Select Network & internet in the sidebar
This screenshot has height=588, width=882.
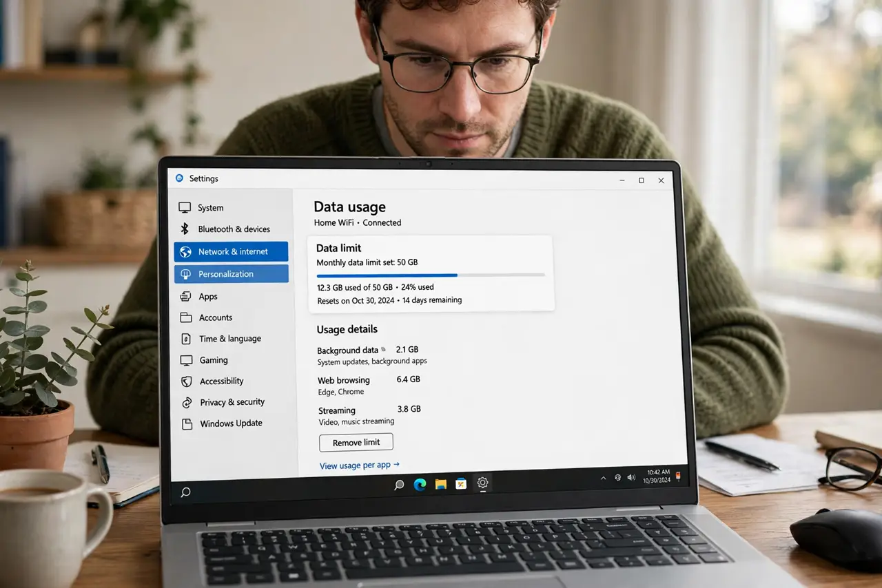[231, 251]
